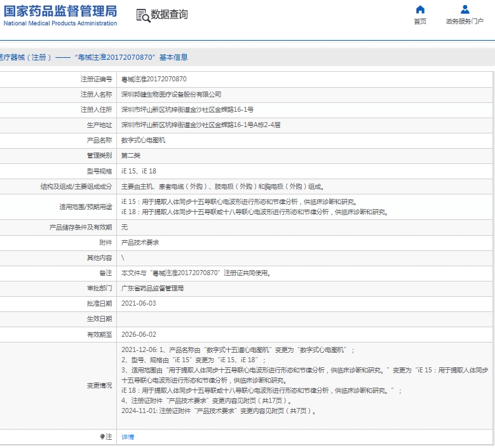Viewport: 495px width, 448px height.
Task: Select registration number value 粤械注准20172070870
Action: pos(154,79)
